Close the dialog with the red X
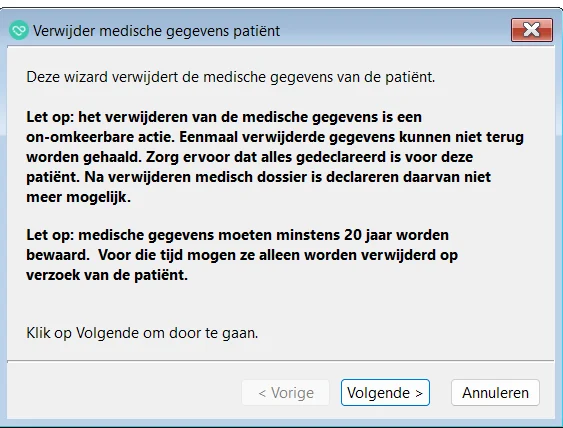This screenshot has width=563, height=428. click(532, 30)
